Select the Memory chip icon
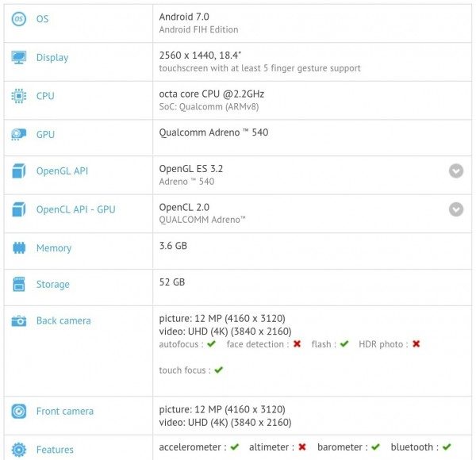The height and width of the screenshot is (460, 476). pos(18,248)
